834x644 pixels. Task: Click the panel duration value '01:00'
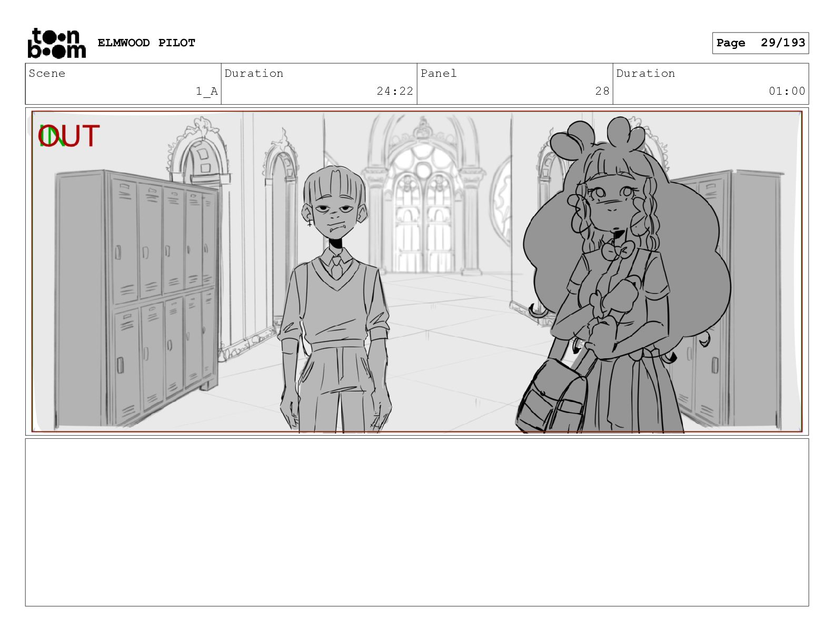[787, 91]
